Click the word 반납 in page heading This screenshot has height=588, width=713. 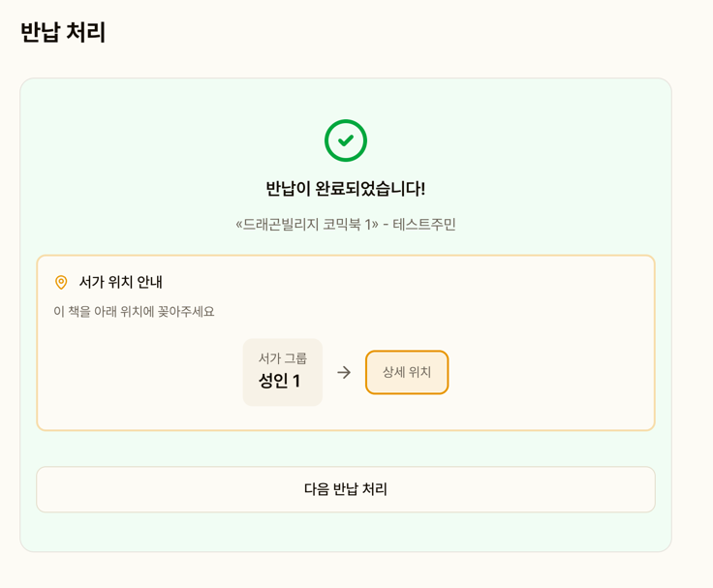[40, 32]
